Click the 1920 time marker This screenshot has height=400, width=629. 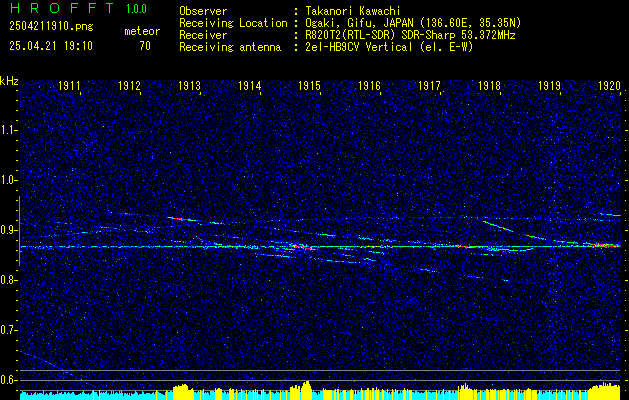click(609, 86)
